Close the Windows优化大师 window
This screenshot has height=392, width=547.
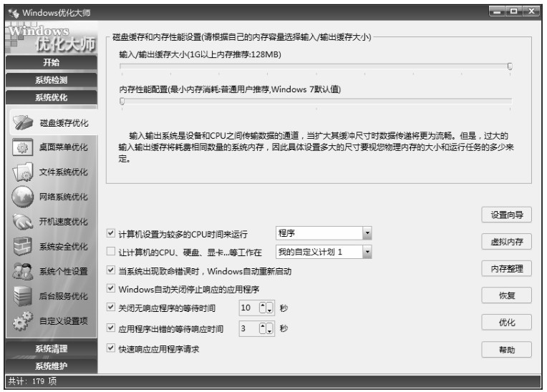[x=531, y=11]
